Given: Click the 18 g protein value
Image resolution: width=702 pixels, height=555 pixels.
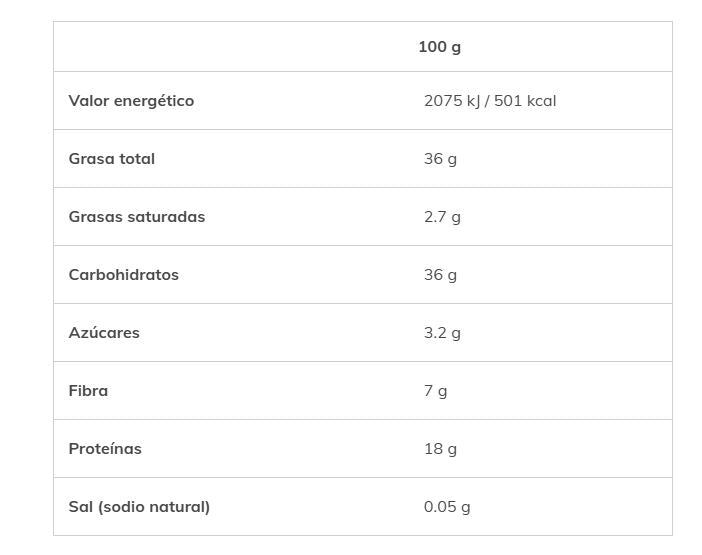Looking at the screenshot, I should [x=440, y=449].
